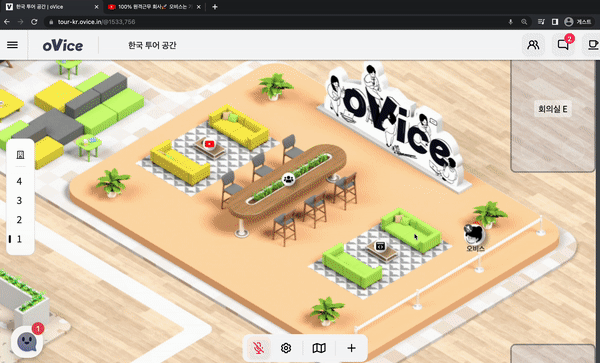Open the chatbot bubble with notification badge

27,342
